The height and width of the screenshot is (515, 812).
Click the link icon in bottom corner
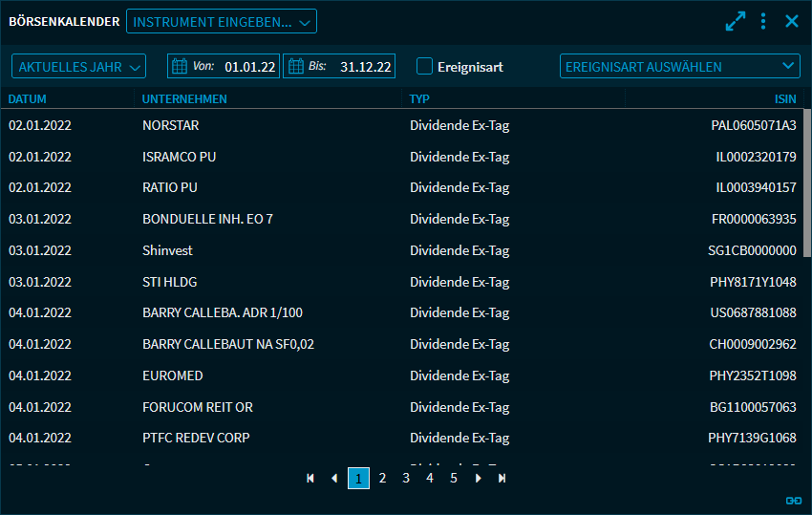coord(793,500)
